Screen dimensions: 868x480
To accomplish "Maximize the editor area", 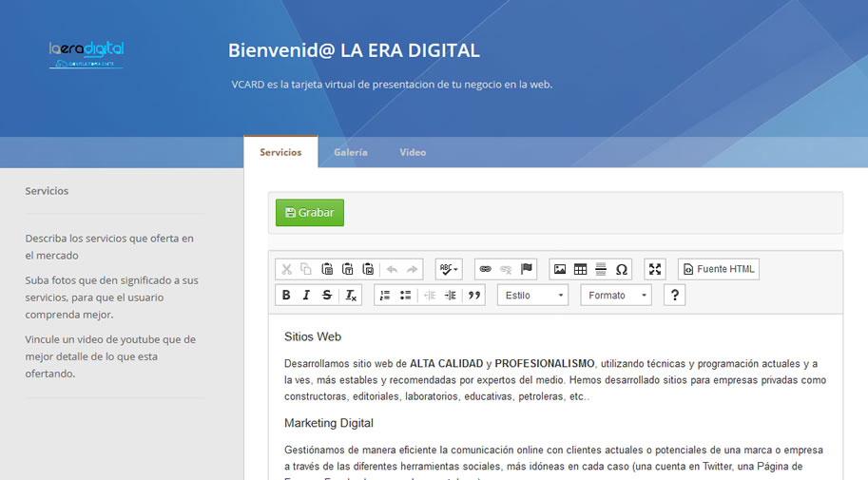I will click(655, 269).
